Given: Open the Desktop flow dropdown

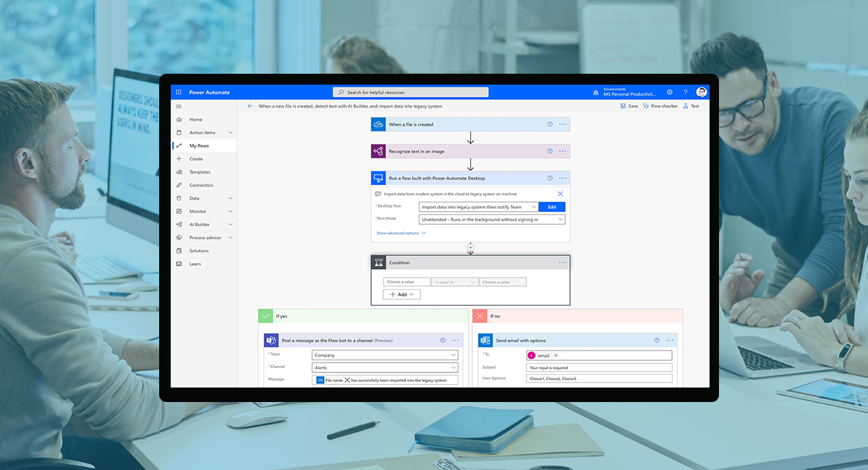Looking at the screenshot, I should [x=479, y=207].
